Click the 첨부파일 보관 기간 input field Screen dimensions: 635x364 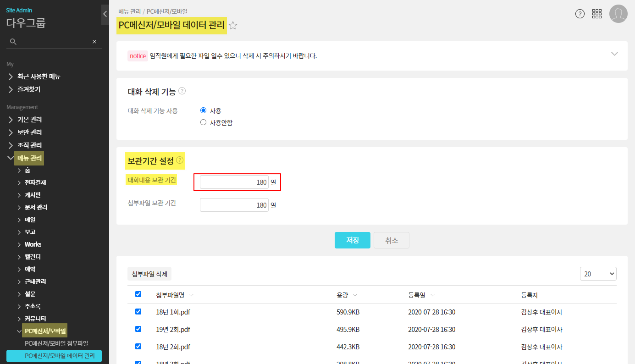(x=234, y=205)
